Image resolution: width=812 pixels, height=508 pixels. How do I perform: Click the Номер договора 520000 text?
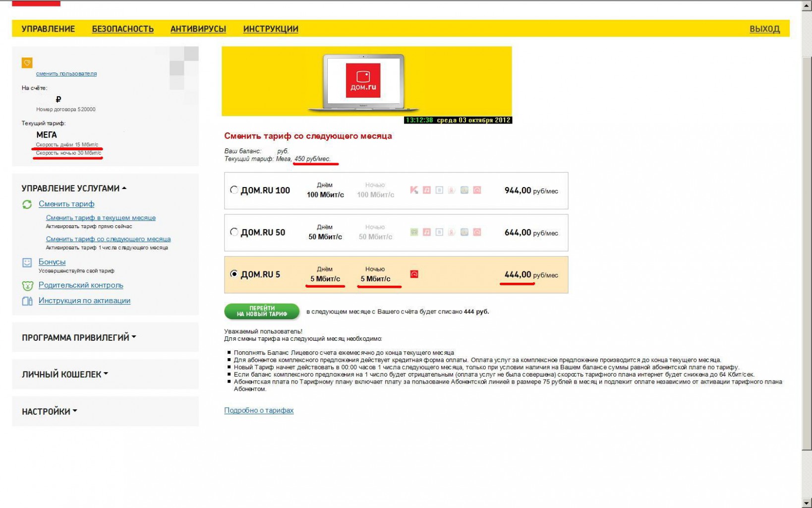(65, 110)
